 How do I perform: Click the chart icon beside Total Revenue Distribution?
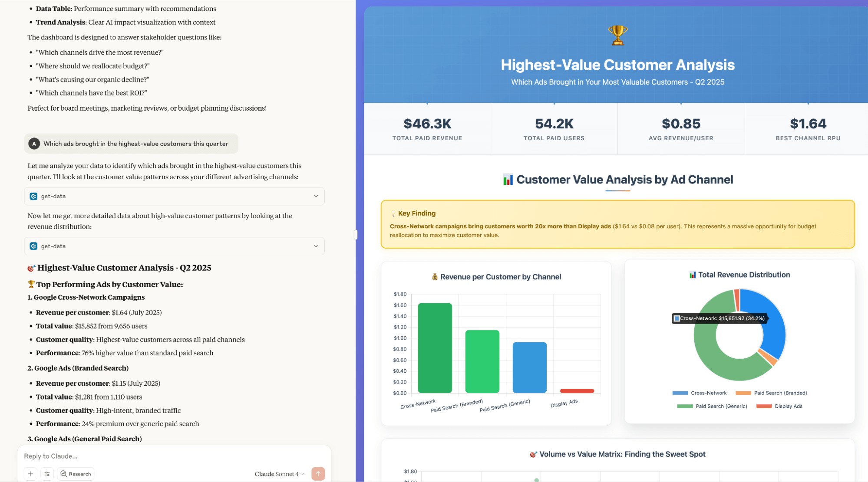(693, 275)
